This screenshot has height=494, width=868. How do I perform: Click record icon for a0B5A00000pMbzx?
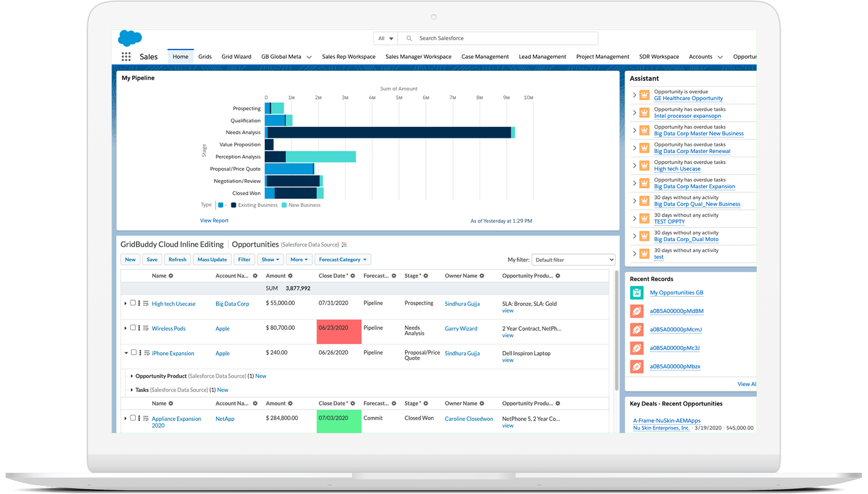[637, 367]
